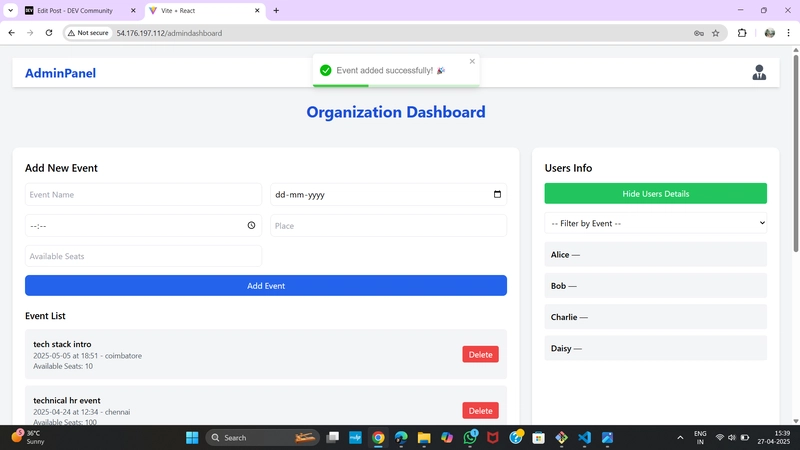Open Microsoft Edge in the taskbar
800x450 pixels.
[x=401, y=437]
